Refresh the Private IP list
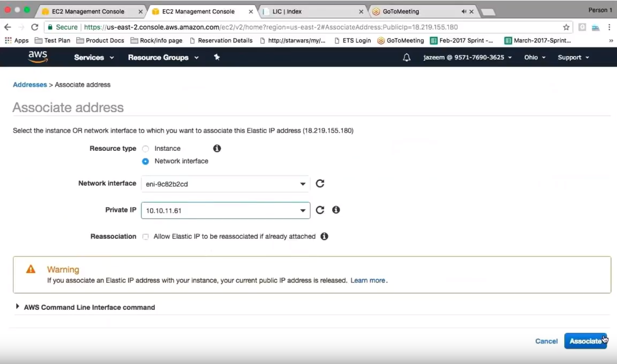This screenshot has width=617, height=364. click(320, 210)
